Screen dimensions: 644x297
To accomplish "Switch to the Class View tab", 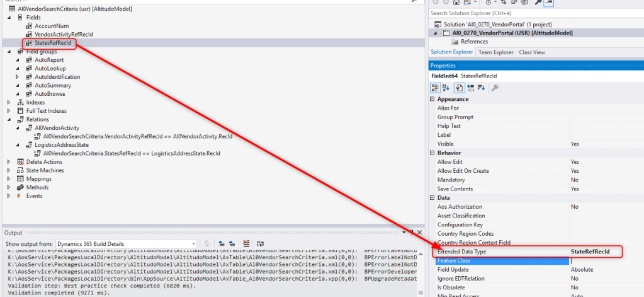I will [x=531, y=52].
